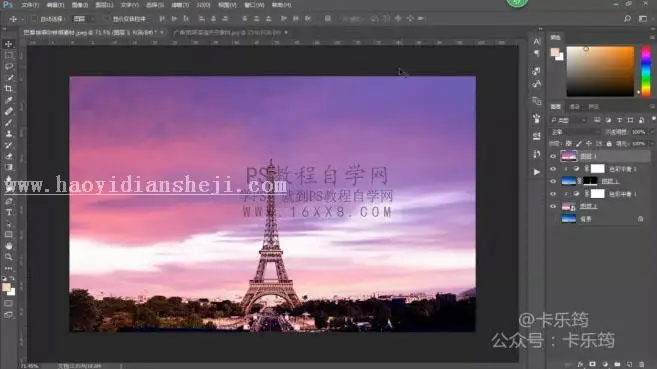The width and height of the screenshot is (657, 369).
Task: Select the 背景 background layer
Action: pyautogui.click(x=599, y=219)
